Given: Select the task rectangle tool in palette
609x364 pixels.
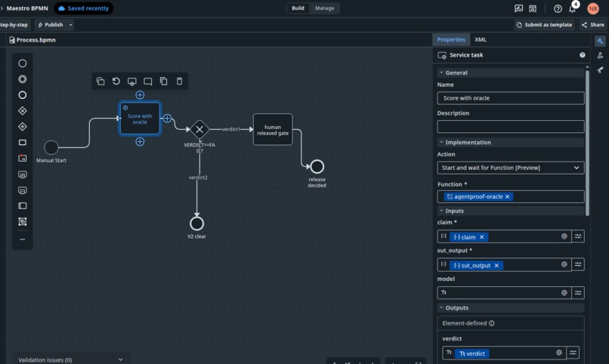Looking at the screenshot, I should pos(23,143).
